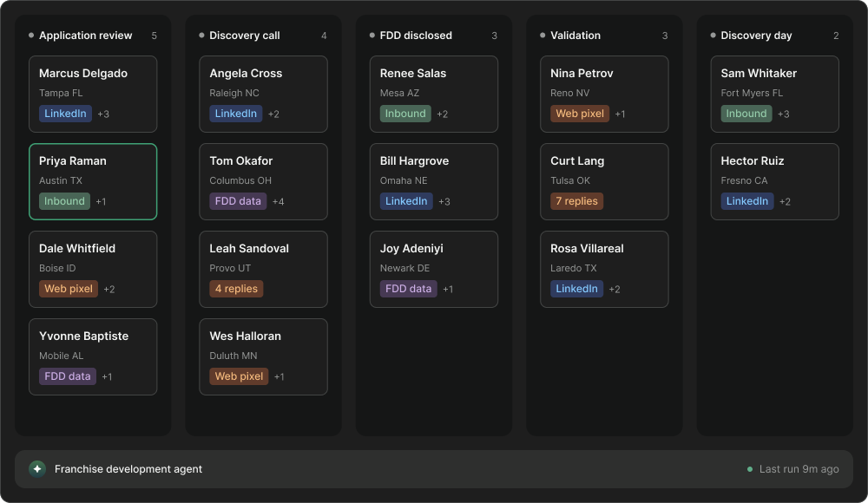
Task: Click the Sam Whitaker name
Action: pyautogui.click(x=759, y=73)
